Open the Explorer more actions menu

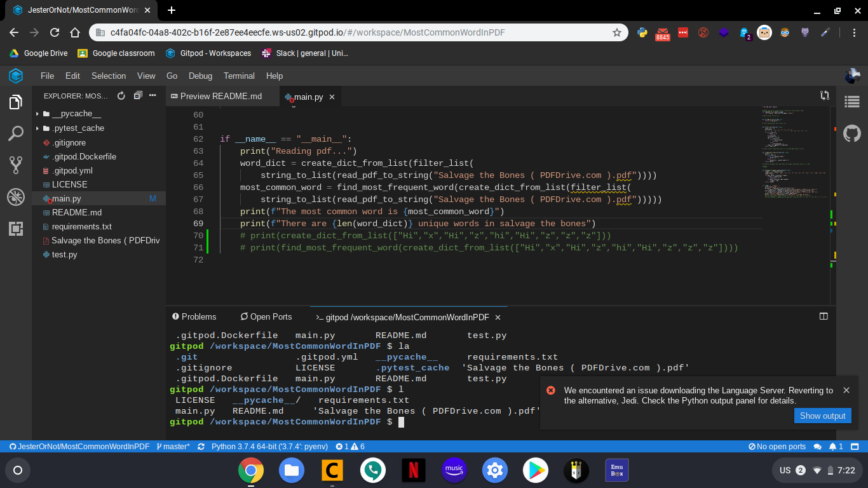[x=152, y=96]
